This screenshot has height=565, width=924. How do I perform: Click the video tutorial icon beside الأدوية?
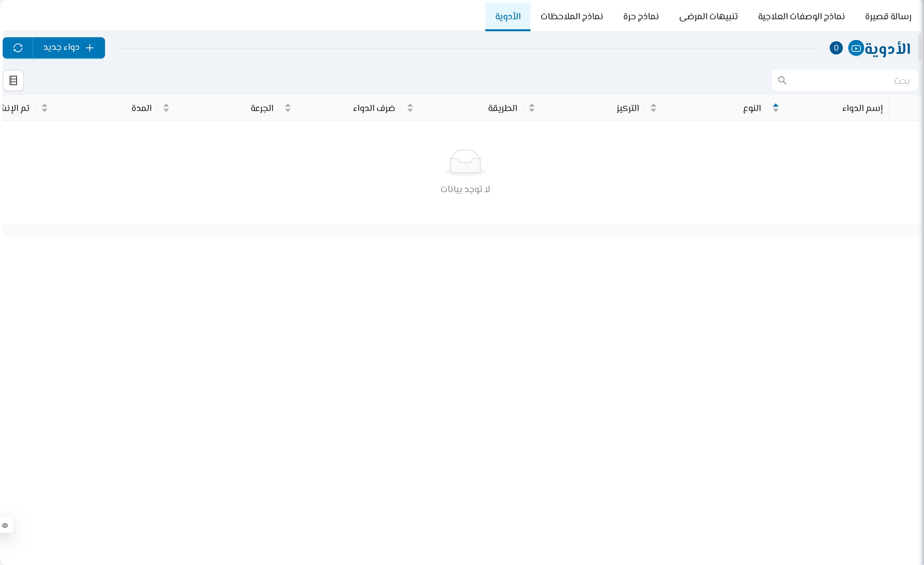pyautogui.click(x=856, y=49)
